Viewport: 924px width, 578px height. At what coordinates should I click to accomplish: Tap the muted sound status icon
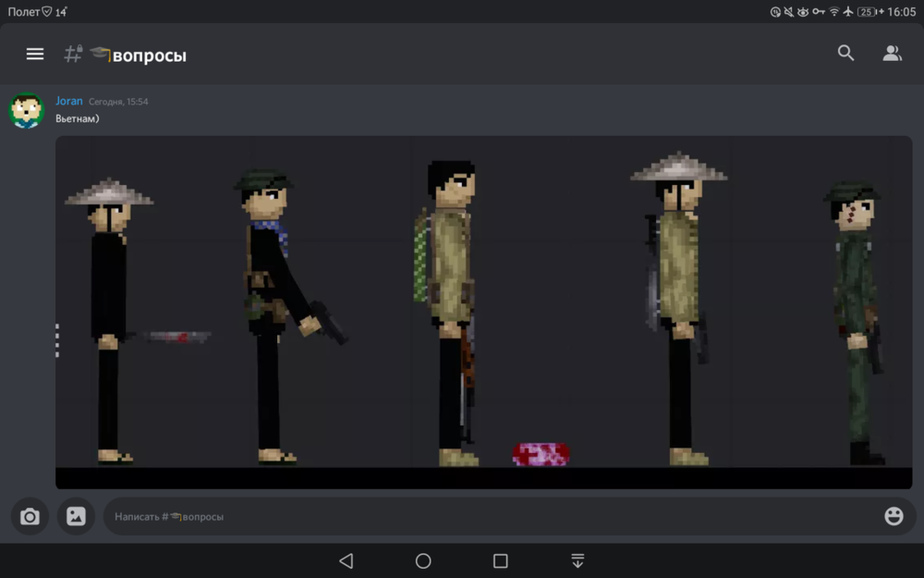click(x=788, y=11)
